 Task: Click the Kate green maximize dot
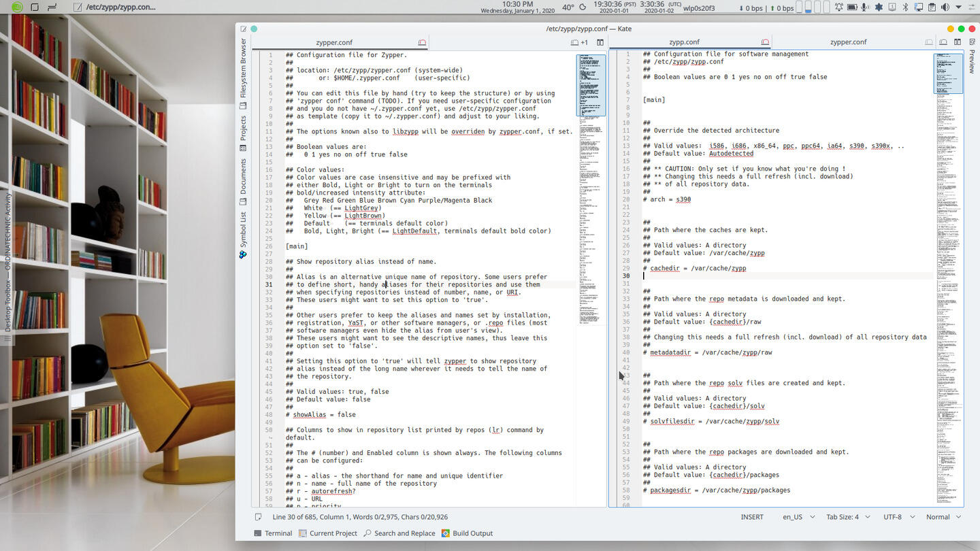[x=961, y=29]
